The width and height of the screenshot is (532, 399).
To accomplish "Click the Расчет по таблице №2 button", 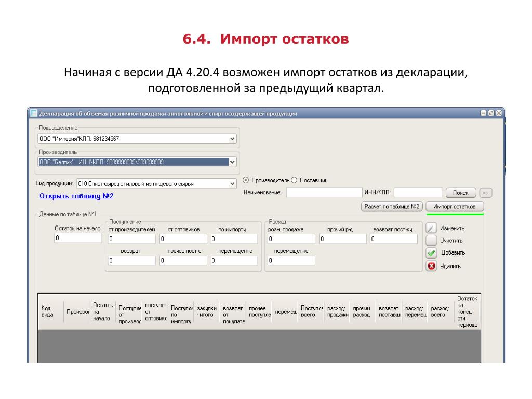I will coord(392,206).
